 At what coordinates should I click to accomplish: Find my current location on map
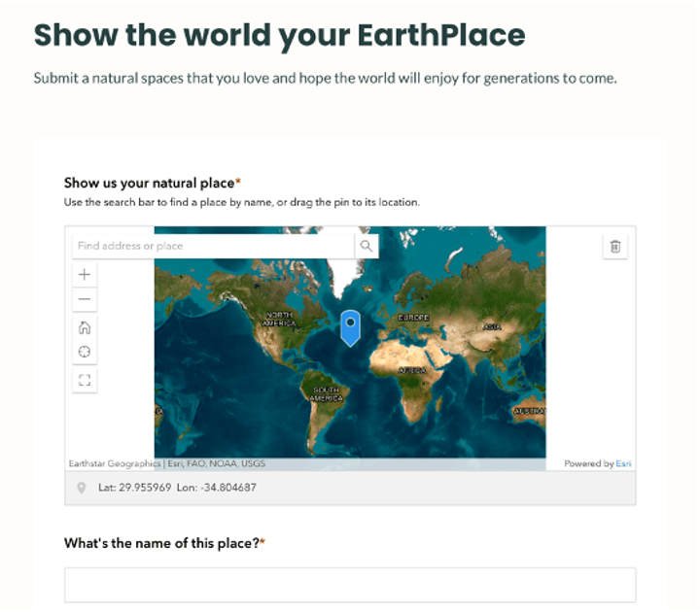[x=85, y=352]
